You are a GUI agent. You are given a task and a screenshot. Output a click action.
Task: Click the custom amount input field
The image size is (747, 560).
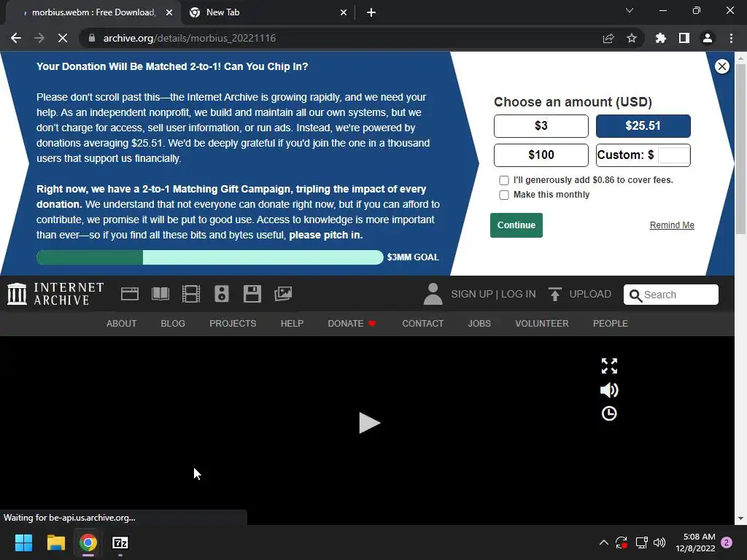click(x=673, y=155)
